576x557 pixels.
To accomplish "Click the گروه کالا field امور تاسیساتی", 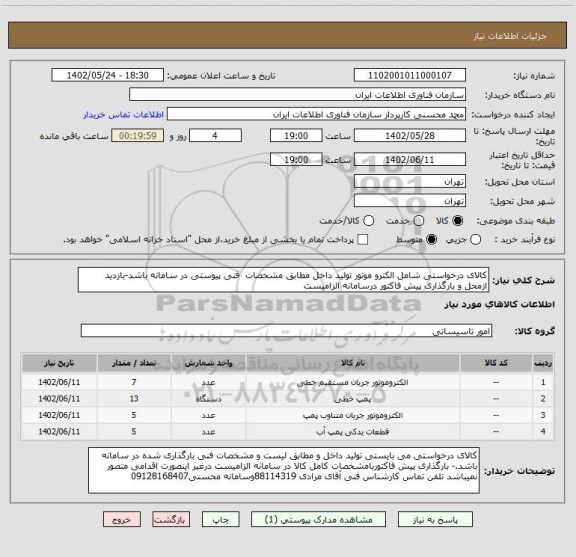I will pos(286,331).
